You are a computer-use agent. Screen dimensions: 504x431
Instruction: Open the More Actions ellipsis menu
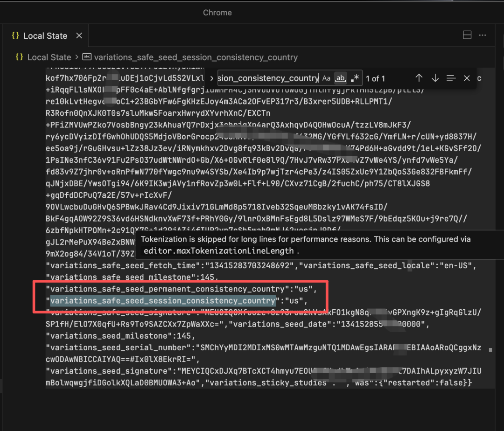[x=483, y=35]
